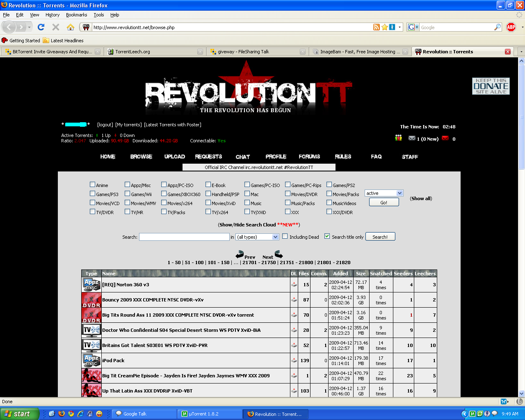The image size is (525, 420).
Task: Switch to giveway - FileSharing Talk tab
Action: tap(257, 52)
